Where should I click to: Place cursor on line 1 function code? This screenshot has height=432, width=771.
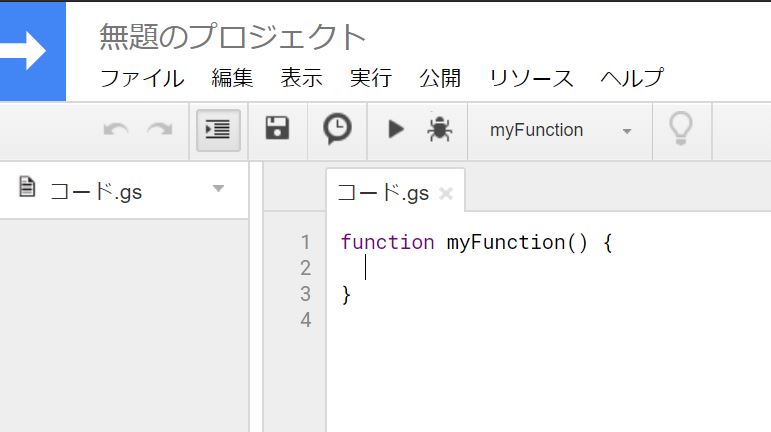click(x=475, y=242)
